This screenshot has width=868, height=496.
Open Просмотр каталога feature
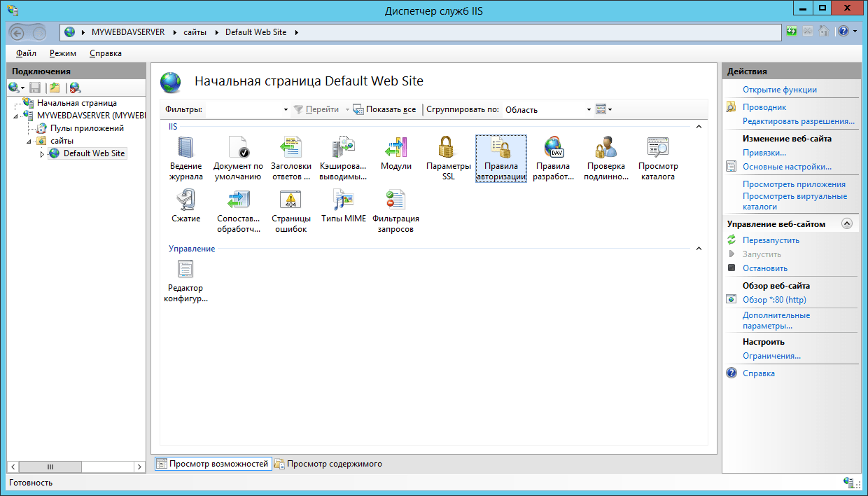click(x=658, y=159)
